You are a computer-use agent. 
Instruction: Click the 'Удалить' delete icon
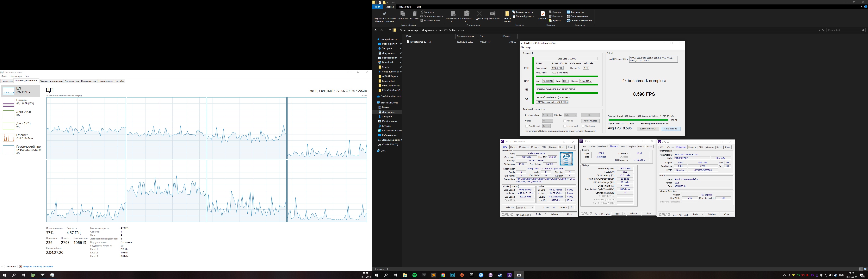(x=479, y=14)
